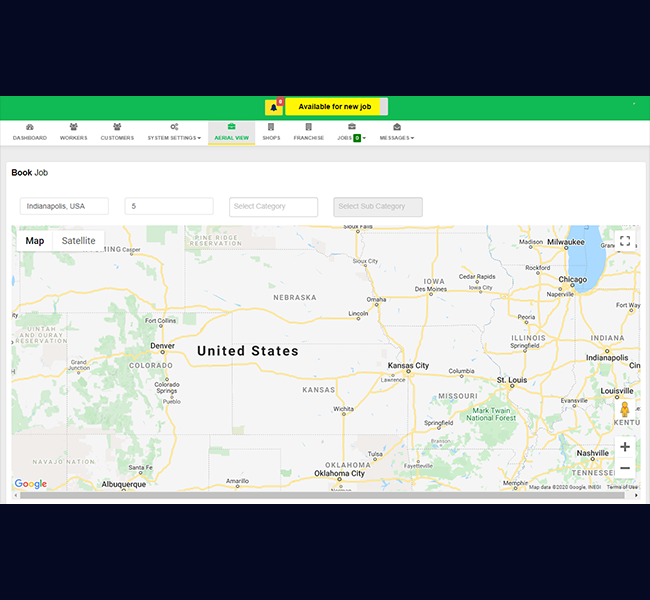The width and height of the screenshot is (650, 600).
Task: Click Wichita on the map
Action: [x=344, y=409]
